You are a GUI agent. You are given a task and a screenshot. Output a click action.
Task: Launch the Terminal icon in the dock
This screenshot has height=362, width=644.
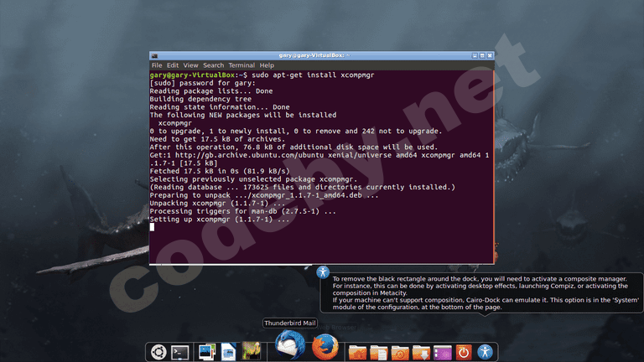pos(180,352)
